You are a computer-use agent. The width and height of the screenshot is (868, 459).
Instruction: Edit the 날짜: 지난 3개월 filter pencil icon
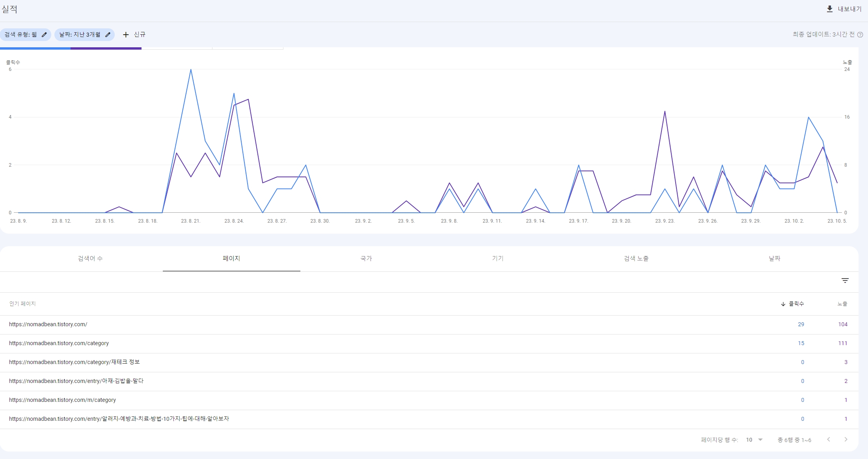[108, 35]
